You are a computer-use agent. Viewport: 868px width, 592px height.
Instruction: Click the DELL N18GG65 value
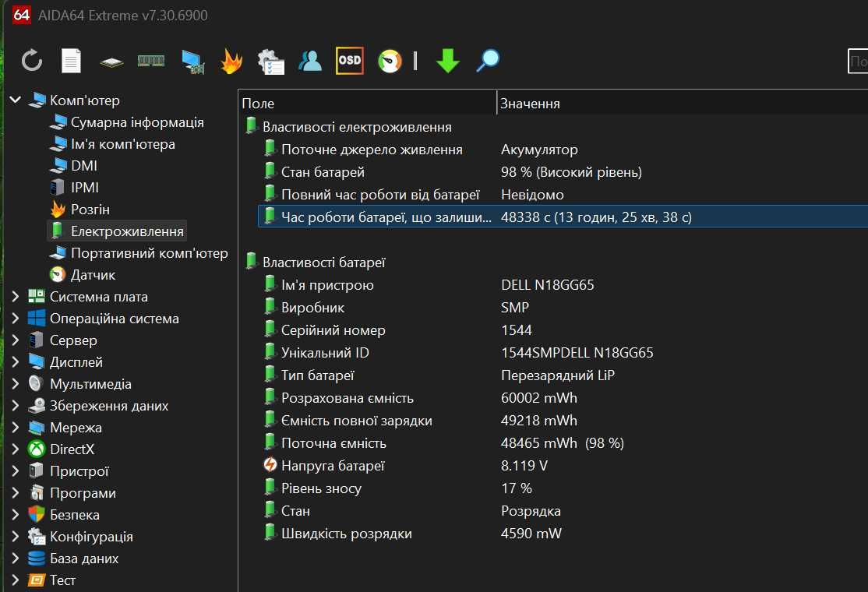tap(548, 285)
